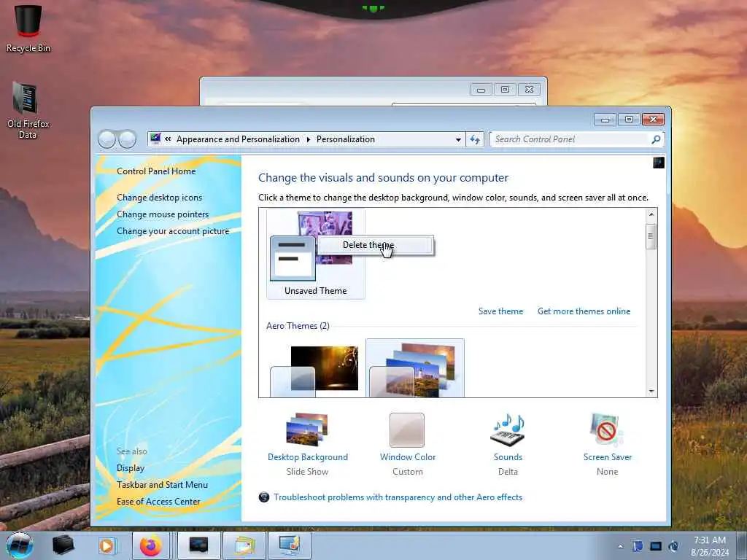Open Change desktop icons

(x=159, y=197)
